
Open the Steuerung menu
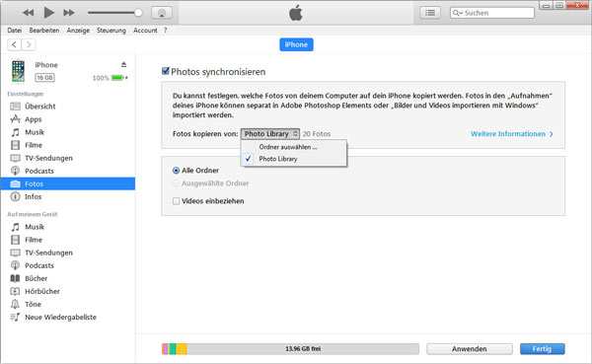111,31
